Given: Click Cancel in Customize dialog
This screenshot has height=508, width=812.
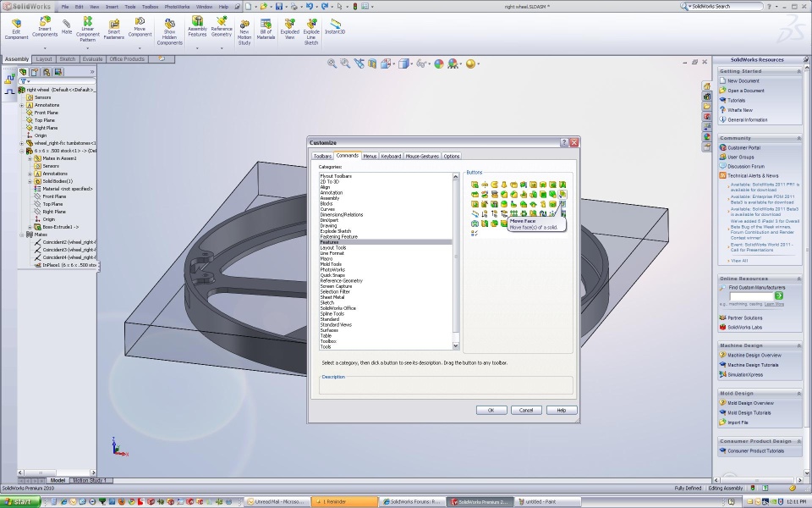Looking at the screenshot, I should point(526,410).
